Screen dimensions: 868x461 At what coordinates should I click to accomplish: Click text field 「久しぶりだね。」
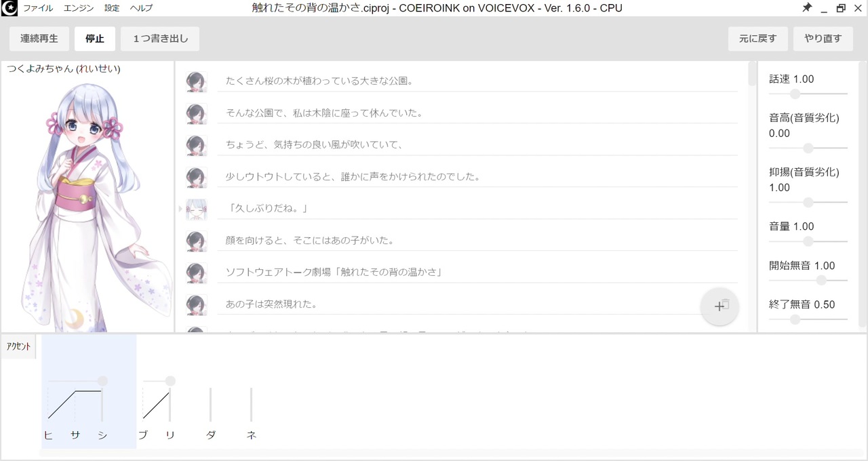pos(477,209)
